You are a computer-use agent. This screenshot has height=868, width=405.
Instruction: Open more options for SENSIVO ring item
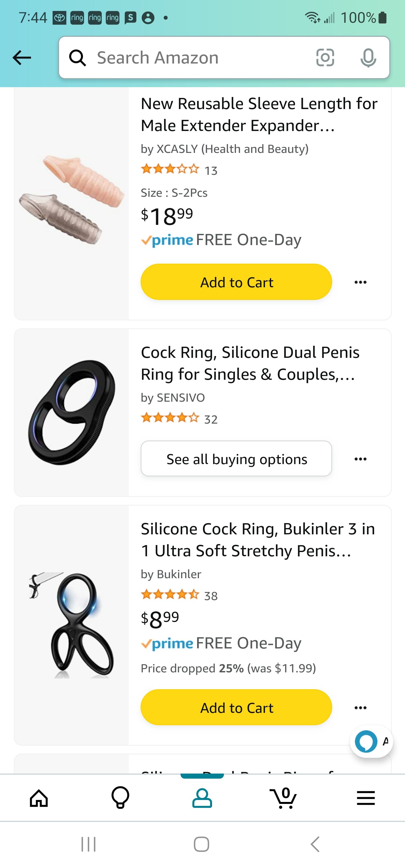click(x=361, y=459)
